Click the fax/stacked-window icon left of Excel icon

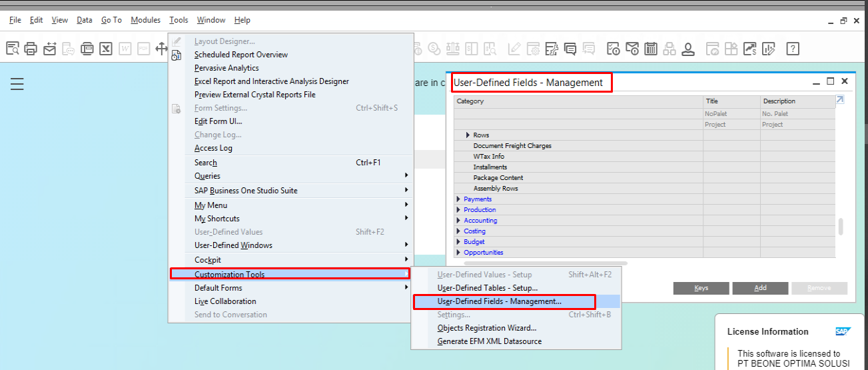click(x=87, y=49)
